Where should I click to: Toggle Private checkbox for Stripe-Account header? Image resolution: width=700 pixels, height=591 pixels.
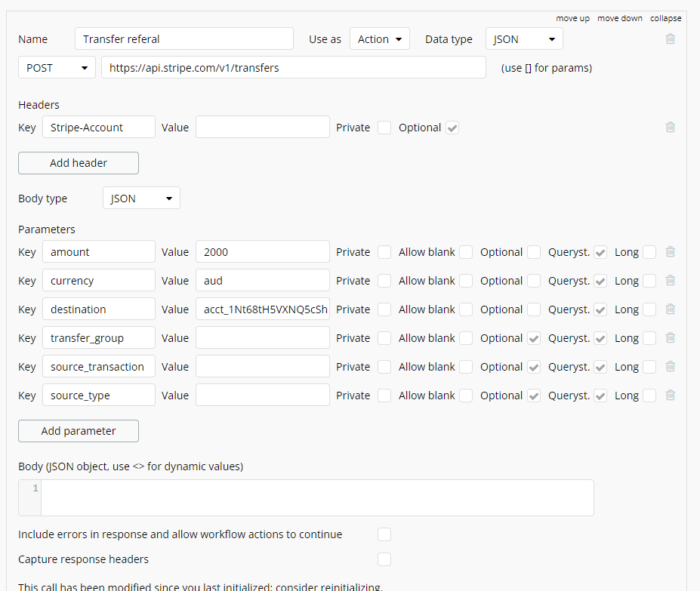coord(384,128)
